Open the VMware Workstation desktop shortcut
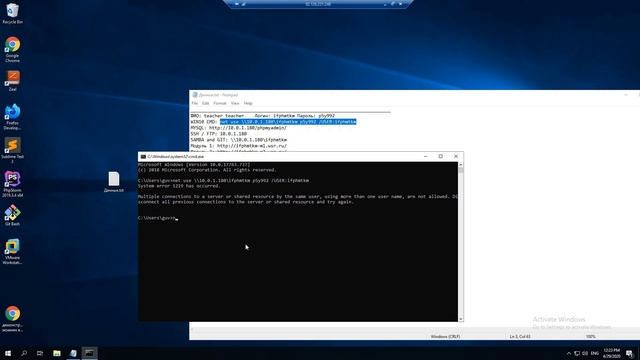This screenshot has width=640, height=360. tap(12, 251)
